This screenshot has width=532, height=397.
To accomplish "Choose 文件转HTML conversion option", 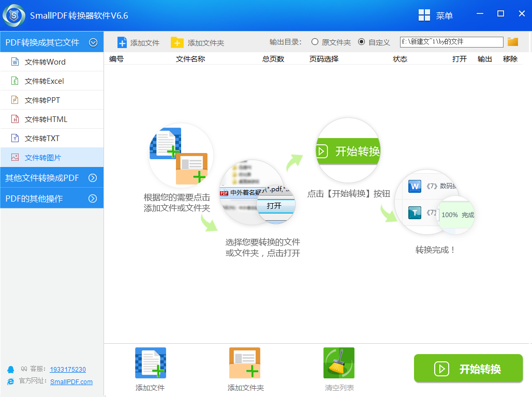I will [46, 119].
